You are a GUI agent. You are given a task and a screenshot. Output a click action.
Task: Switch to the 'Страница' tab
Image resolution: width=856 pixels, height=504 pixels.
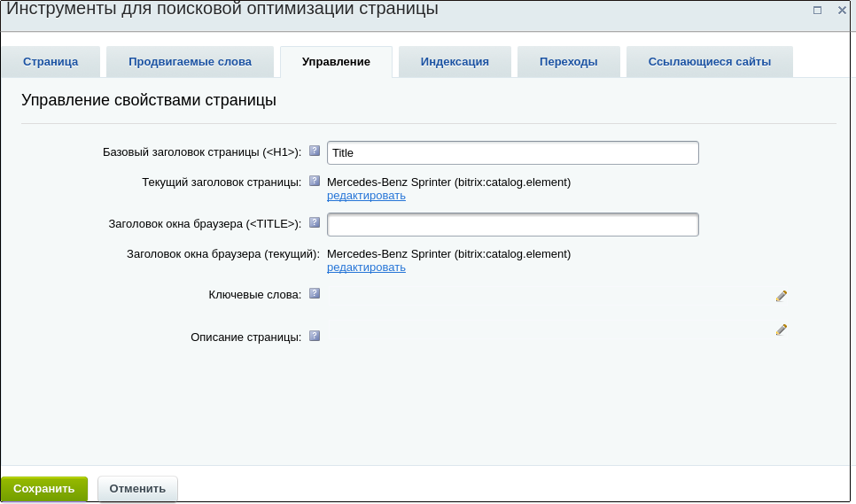click(51, 62)
